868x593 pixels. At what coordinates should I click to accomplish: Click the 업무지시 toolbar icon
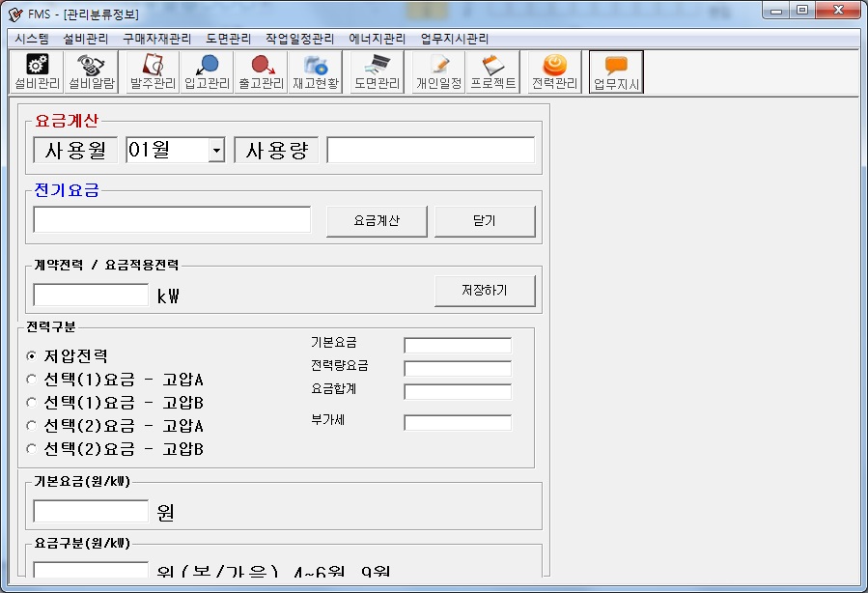click(x=616, y=72)
